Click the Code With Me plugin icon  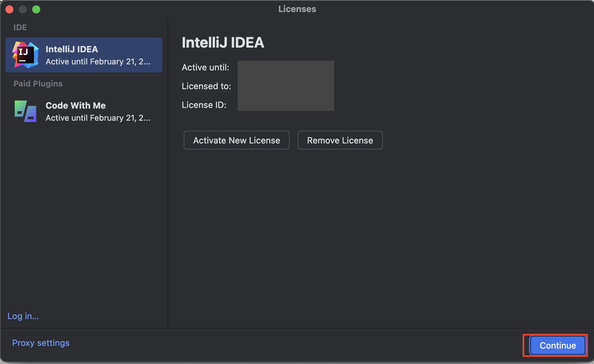tap(25, 111)
